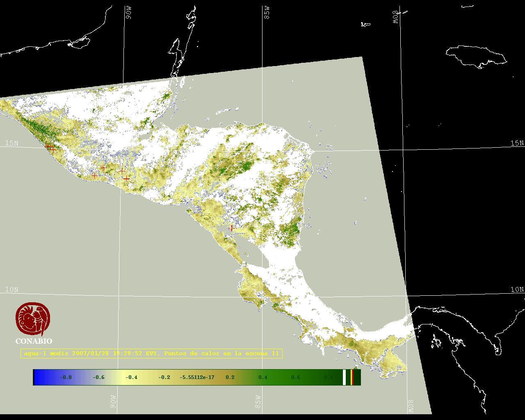The height and width of the screenshot is (420, 525).
Task: Click the CONABIO text under the logo
Action: (x=34, y=341)
